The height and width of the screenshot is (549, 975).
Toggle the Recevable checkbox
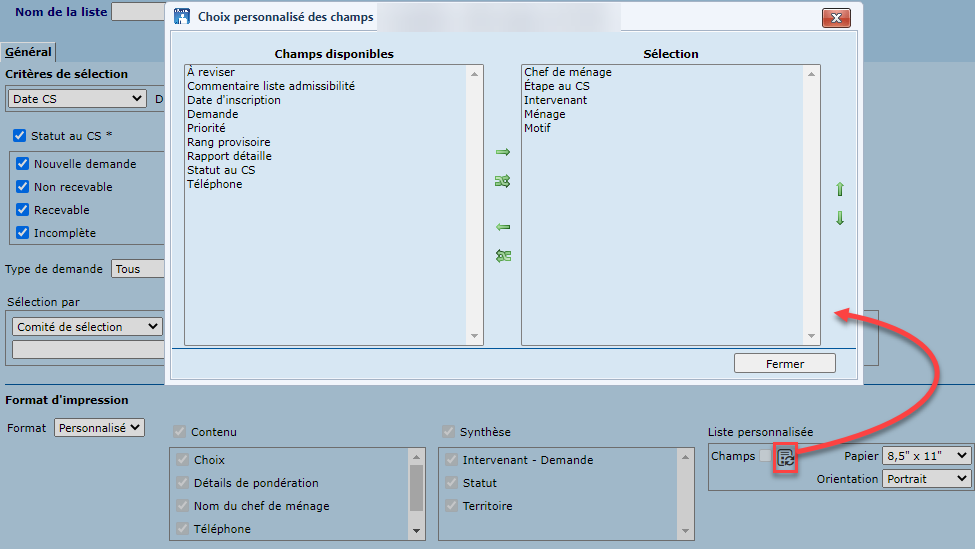(x=22, y=210)
